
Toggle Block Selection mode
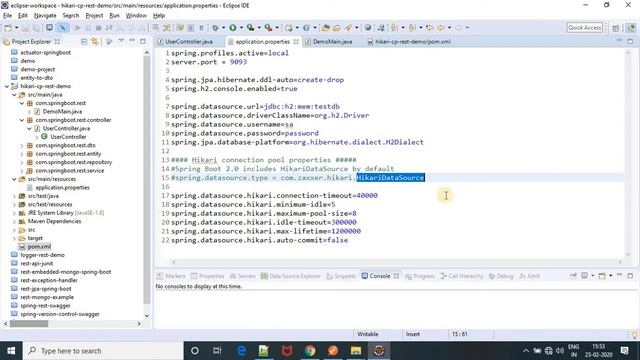coord(191,28)
